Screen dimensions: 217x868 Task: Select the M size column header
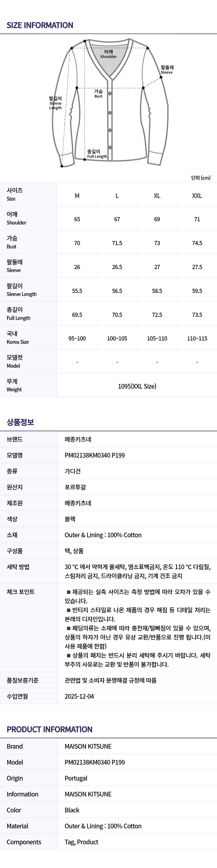(x=77, y=196)
